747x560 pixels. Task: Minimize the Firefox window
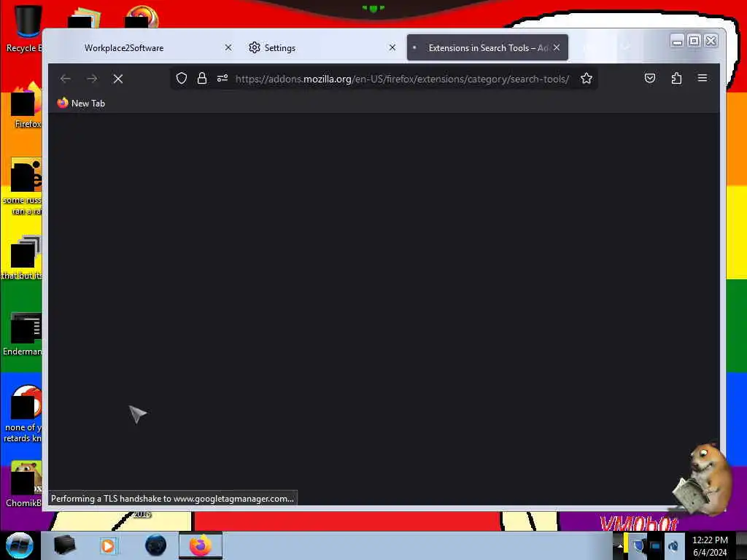(x=677, y=41)
